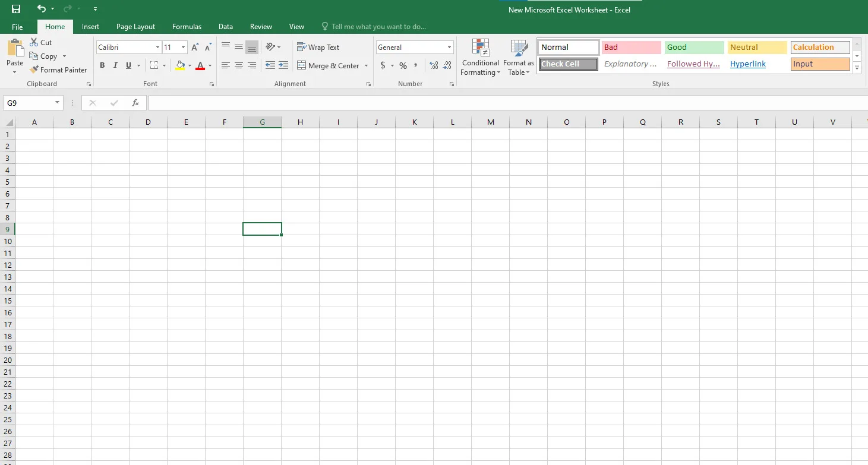
Task: Save the workbook with the floppy disk icon
Action: [x=16, y=9]
